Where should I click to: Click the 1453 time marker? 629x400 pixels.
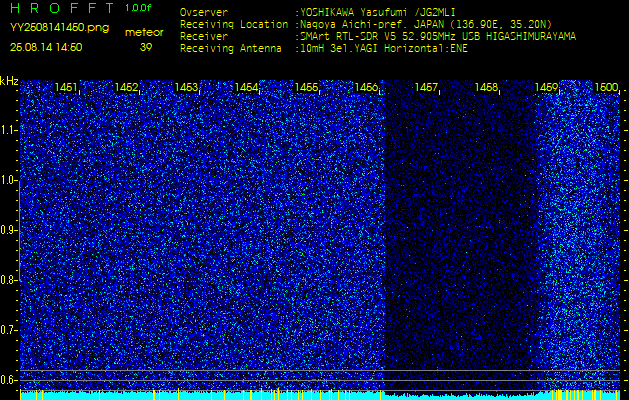point(186,87)
